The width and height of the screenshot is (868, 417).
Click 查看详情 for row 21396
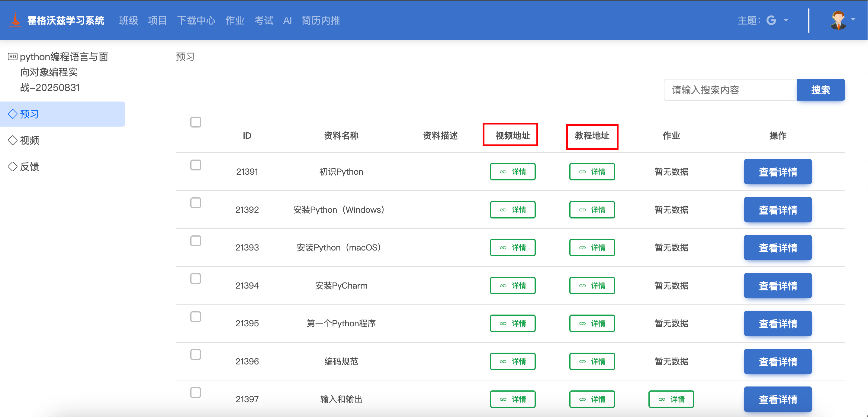(x=778, y=361)
